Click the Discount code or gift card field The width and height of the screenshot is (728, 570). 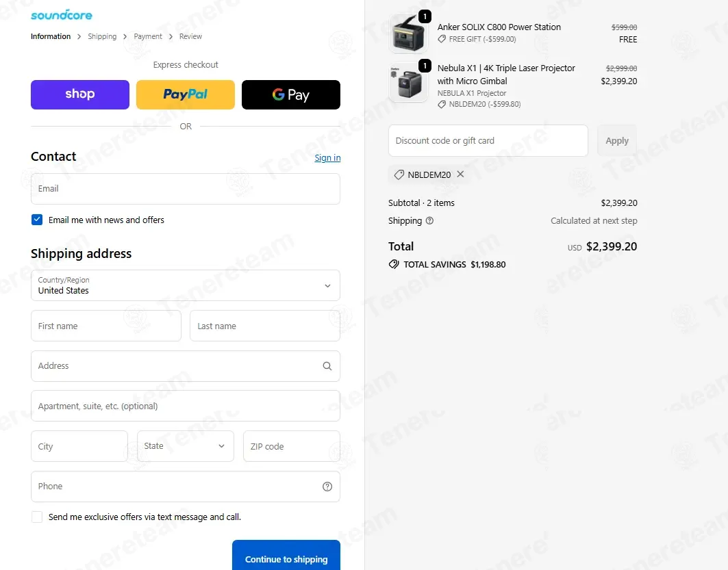coord(488,140)
